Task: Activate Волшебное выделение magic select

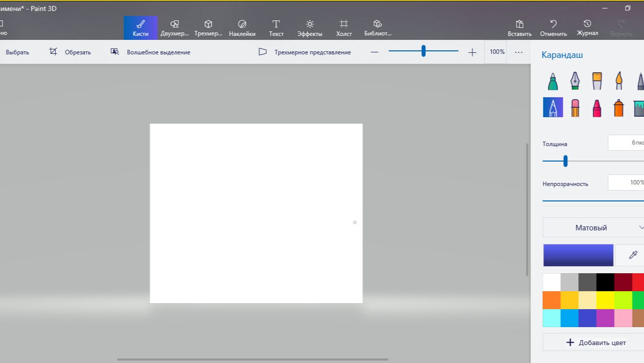Action: pos(150,52)
